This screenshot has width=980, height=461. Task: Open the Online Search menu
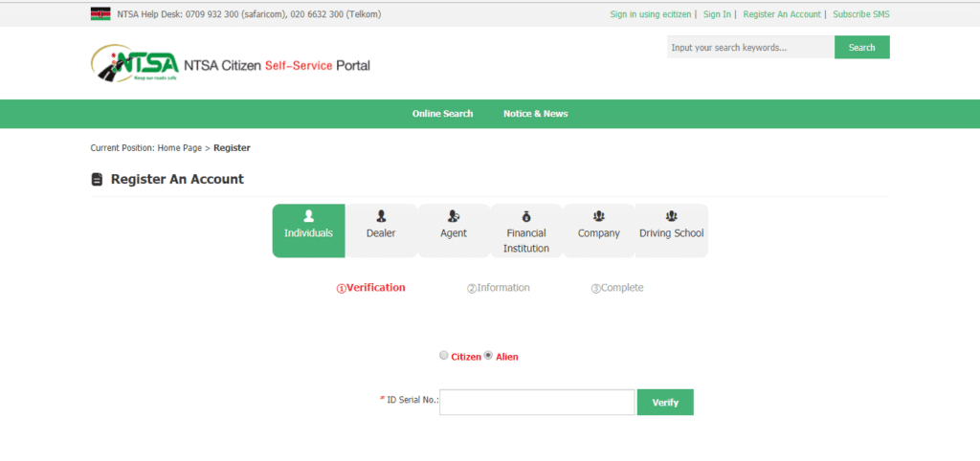(x=442, y=114)
